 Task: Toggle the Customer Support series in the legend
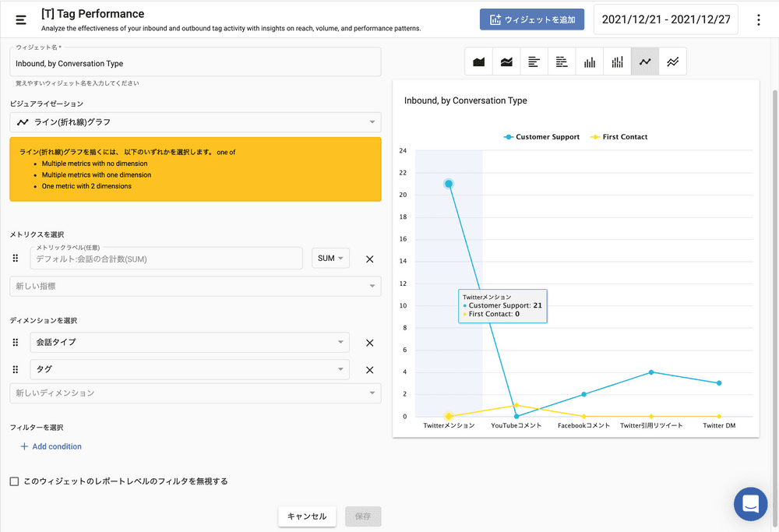[x=541, y=137]
